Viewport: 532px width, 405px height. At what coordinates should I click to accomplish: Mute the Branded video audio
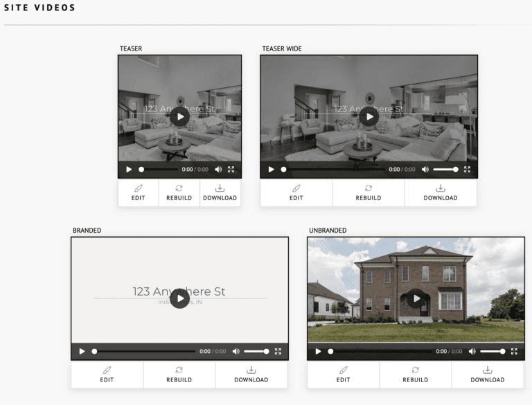coord(236,352)
